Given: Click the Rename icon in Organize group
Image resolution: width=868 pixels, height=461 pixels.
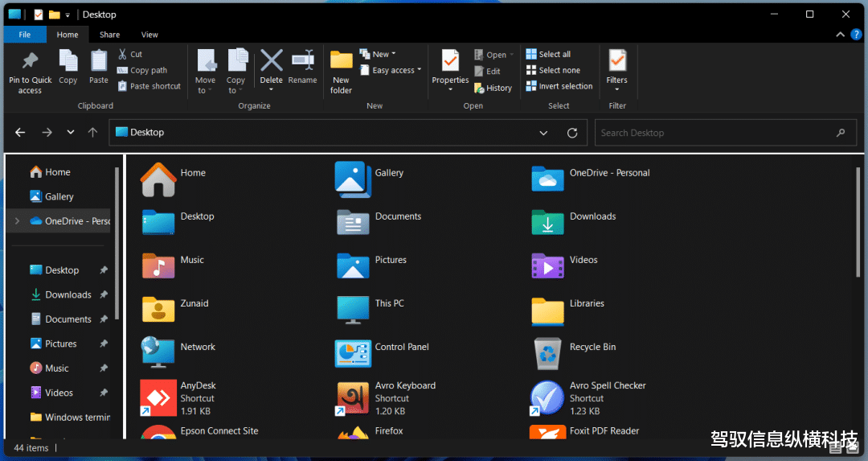Looking at the screenshot, I should (302, 61).
